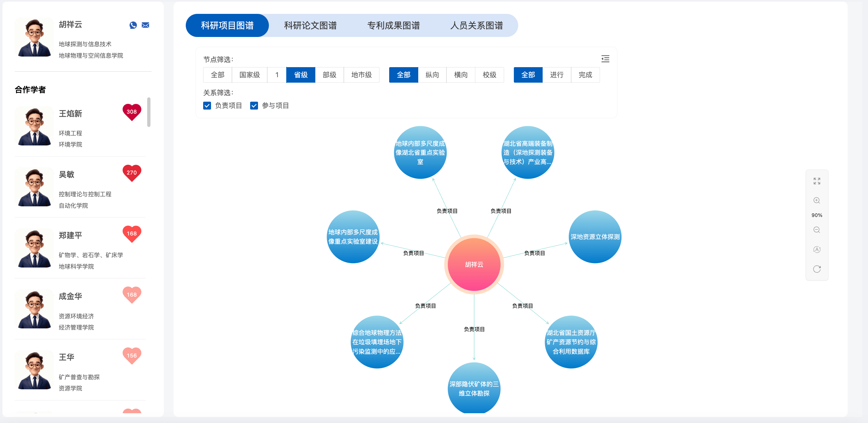
Task: Select the 1 level filter
Action: pos(277,75)
